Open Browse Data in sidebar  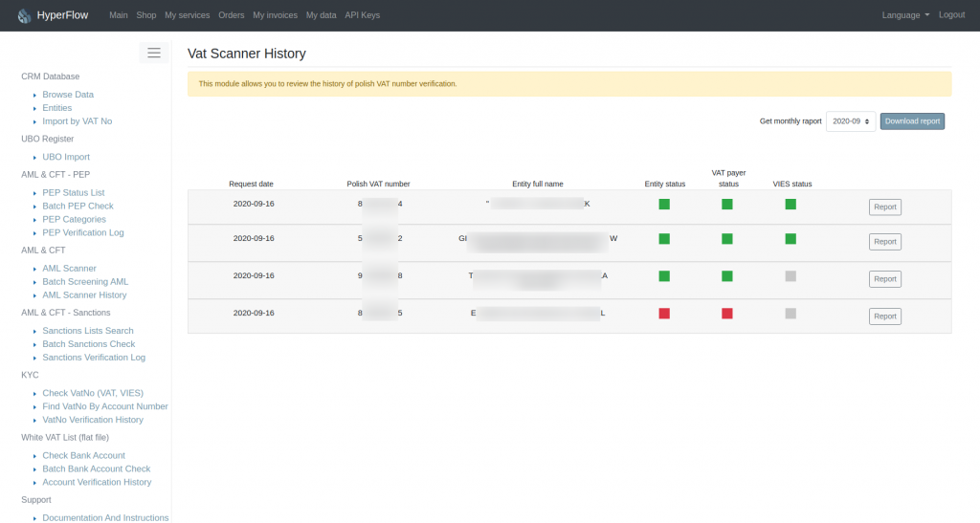[x=68, y=95]
